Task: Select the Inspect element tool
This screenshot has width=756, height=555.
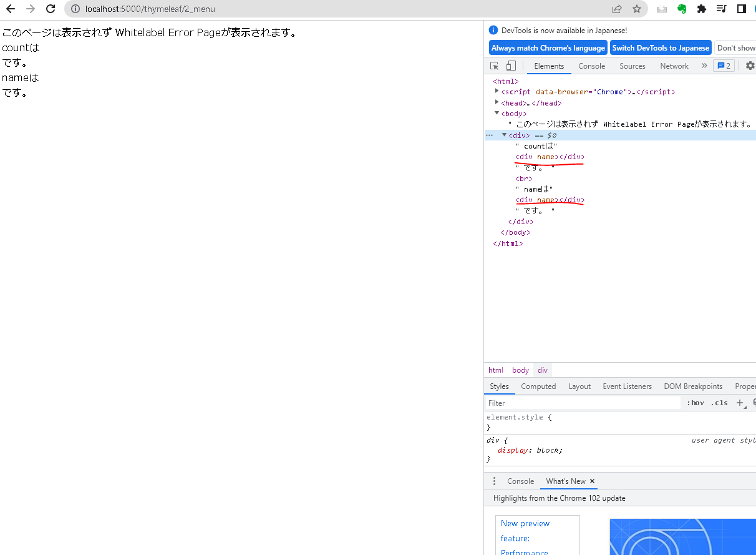Action: pyautogui.click(x=493, y=65)
